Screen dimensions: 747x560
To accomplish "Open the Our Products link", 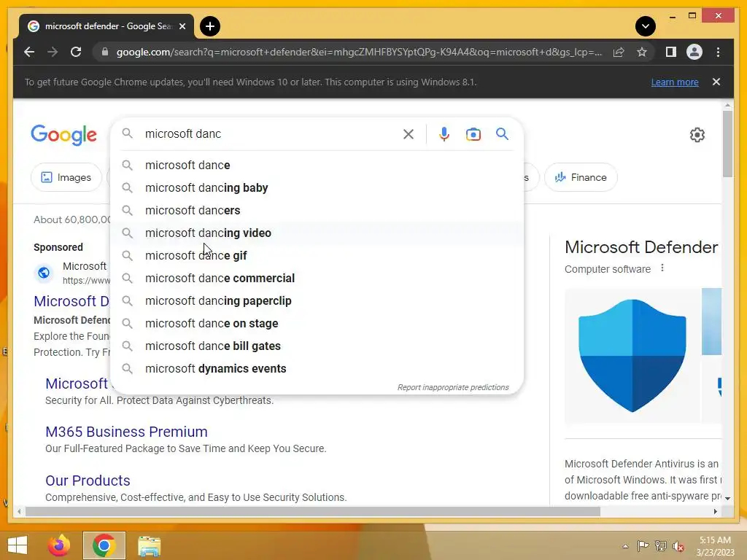I will 88,481.
